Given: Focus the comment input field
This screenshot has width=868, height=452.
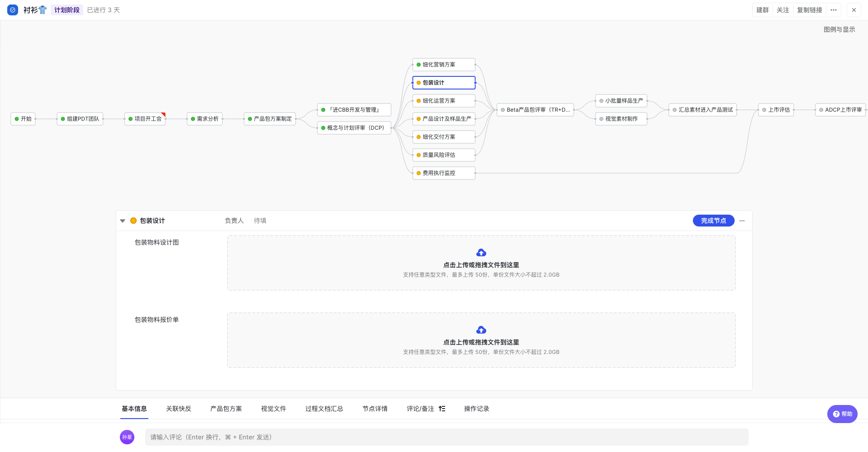Looking at the screenshot, I should pos(446,437).
